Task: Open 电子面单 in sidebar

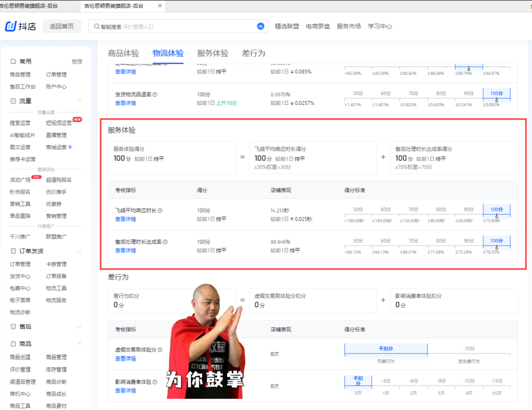Action: [20, 300]
